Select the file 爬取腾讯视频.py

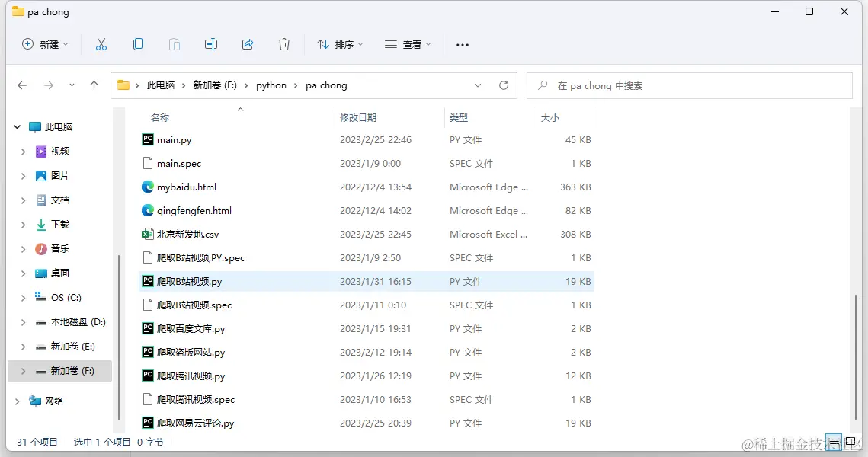pyautogui.click(x=366, y=376)
